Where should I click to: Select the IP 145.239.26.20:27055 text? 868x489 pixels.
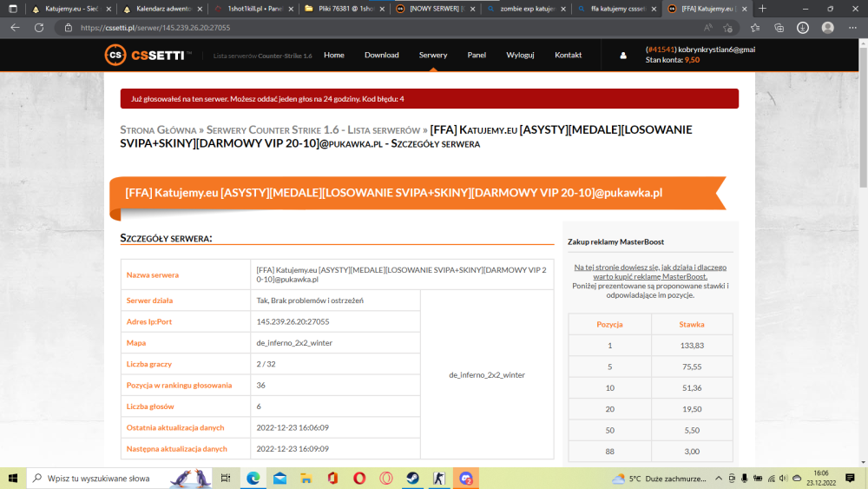click(293, 321)
